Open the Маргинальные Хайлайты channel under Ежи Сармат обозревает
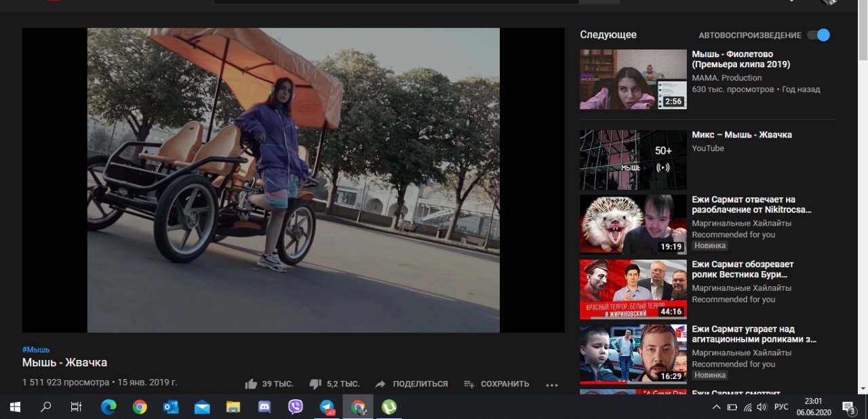The width and height of the screenshot is (868, 419). tap(741, 288)
